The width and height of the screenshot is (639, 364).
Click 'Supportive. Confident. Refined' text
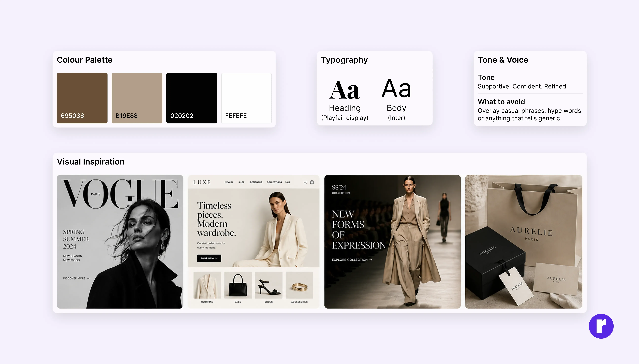click(522, 86)
